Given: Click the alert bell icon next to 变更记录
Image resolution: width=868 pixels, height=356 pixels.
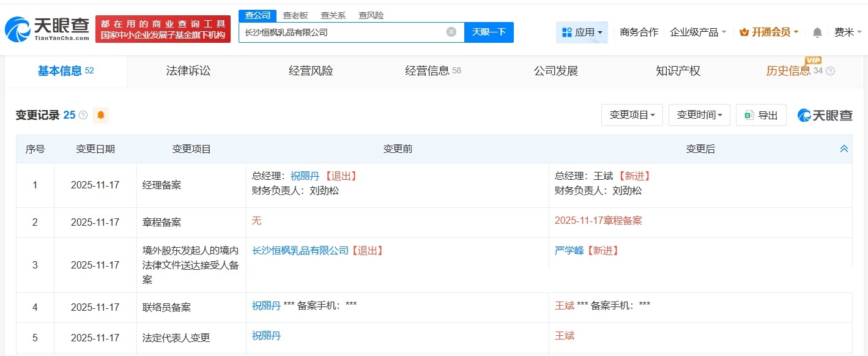Looking at the screenshot, I should click(x=100, y=115).
